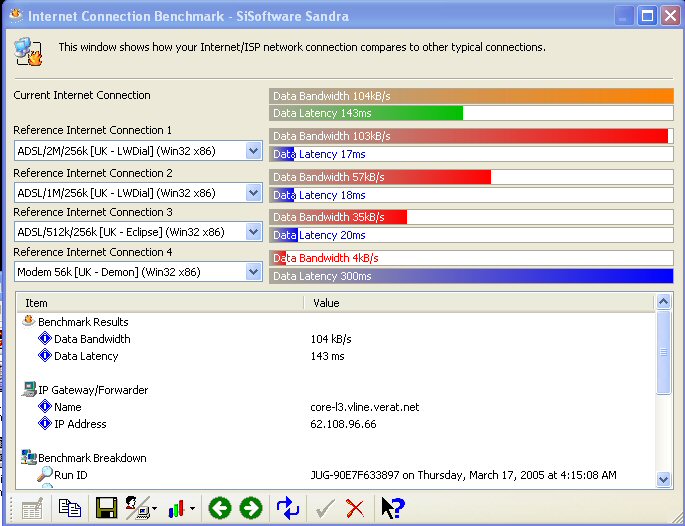The height and width of the screenshot is (526, 685).
Task: Click the red X cancel icon
Action: point(354,509)
